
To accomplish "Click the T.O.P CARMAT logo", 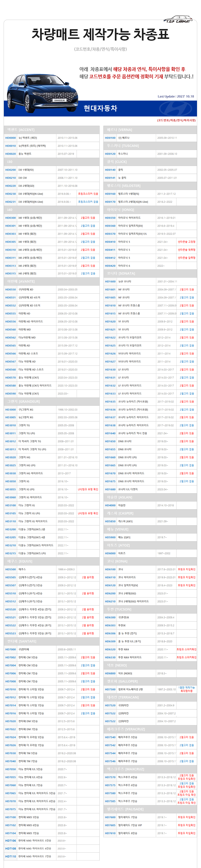I will [x=178, y=20].
